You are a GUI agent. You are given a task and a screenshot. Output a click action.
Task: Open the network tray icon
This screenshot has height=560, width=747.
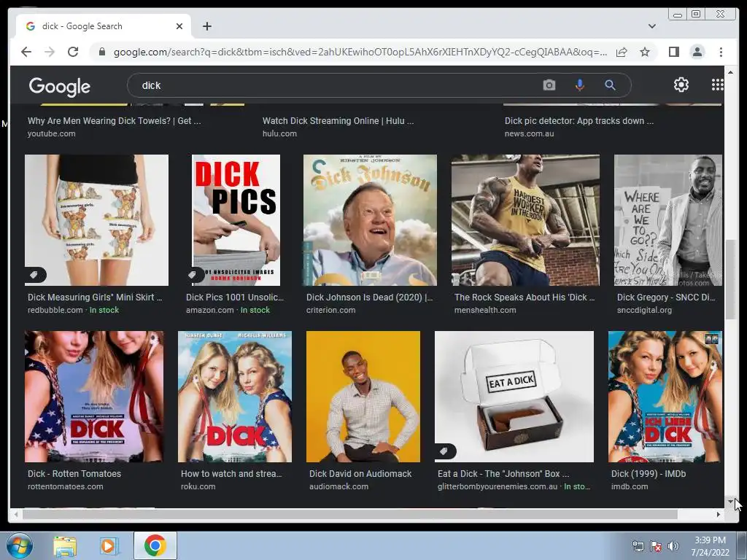(x=638, y=546)
